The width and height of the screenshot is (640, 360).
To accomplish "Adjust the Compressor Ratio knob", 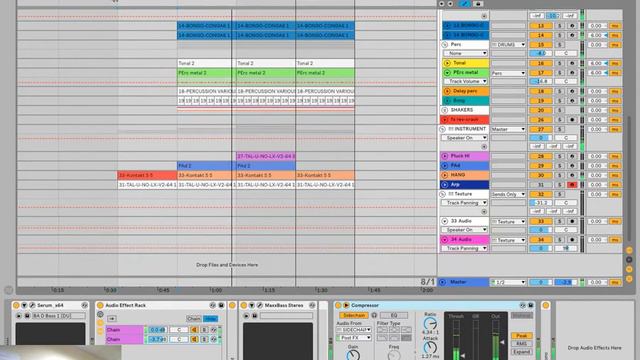I will [430, 324].
